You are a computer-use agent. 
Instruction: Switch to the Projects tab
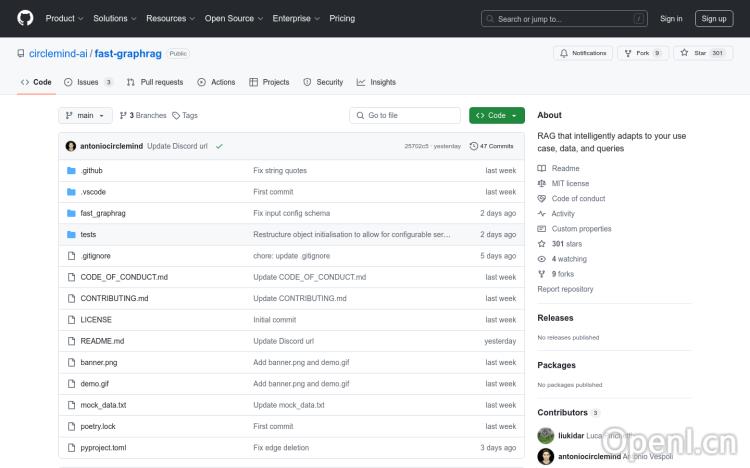coord(269,82)
